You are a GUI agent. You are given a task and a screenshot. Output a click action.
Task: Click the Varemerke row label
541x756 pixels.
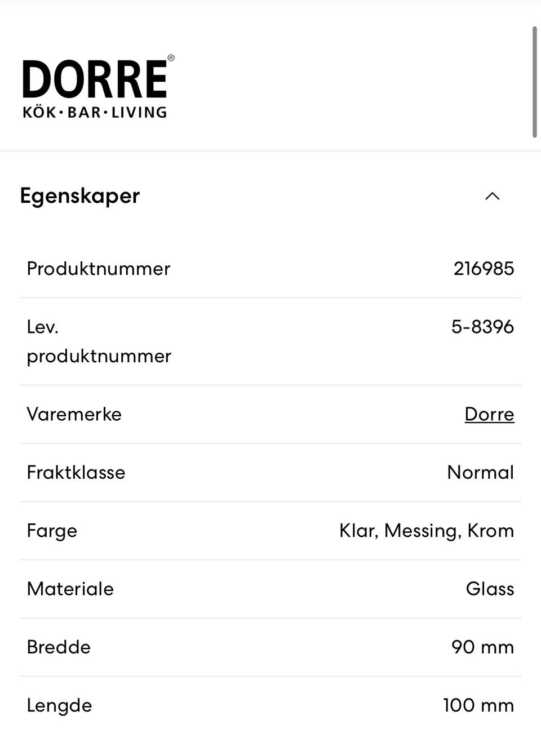point(74,414)
